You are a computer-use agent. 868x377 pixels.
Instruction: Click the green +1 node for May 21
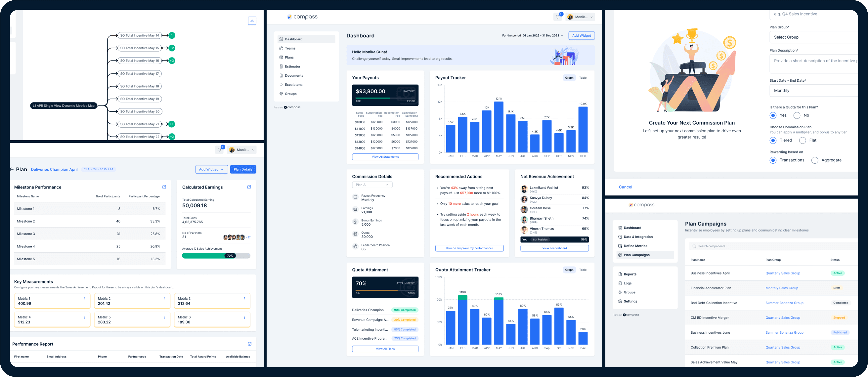172,124
